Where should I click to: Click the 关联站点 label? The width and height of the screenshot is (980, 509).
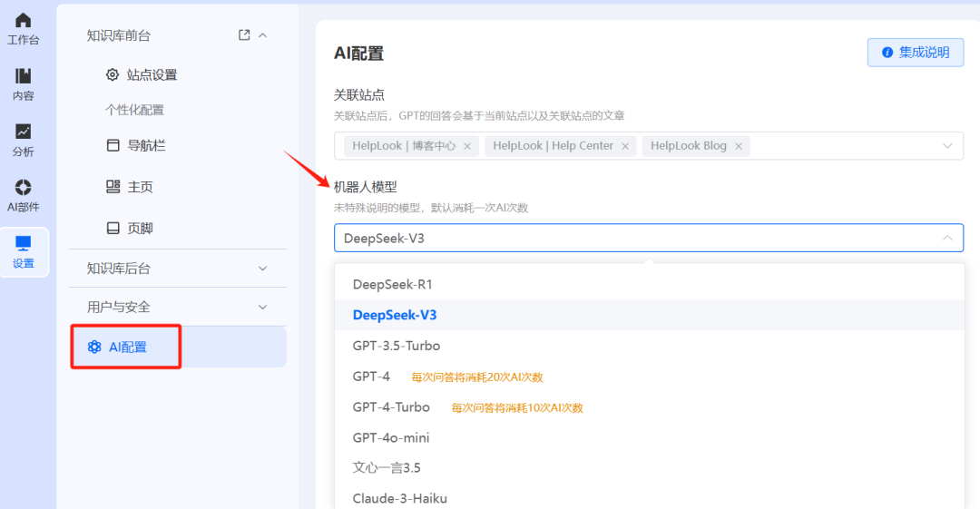click(x=358, y=95)
